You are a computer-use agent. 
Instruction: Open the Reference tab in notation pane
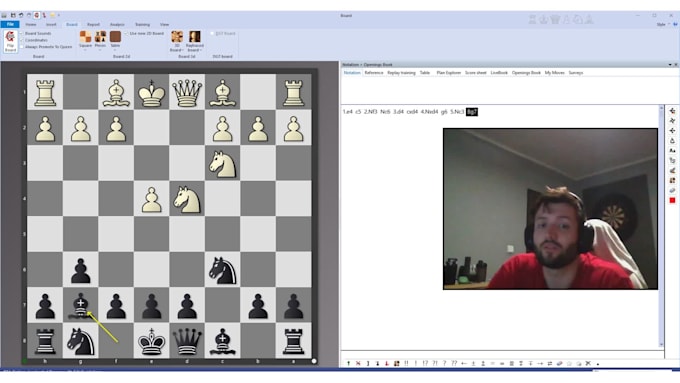click(374, 73)
